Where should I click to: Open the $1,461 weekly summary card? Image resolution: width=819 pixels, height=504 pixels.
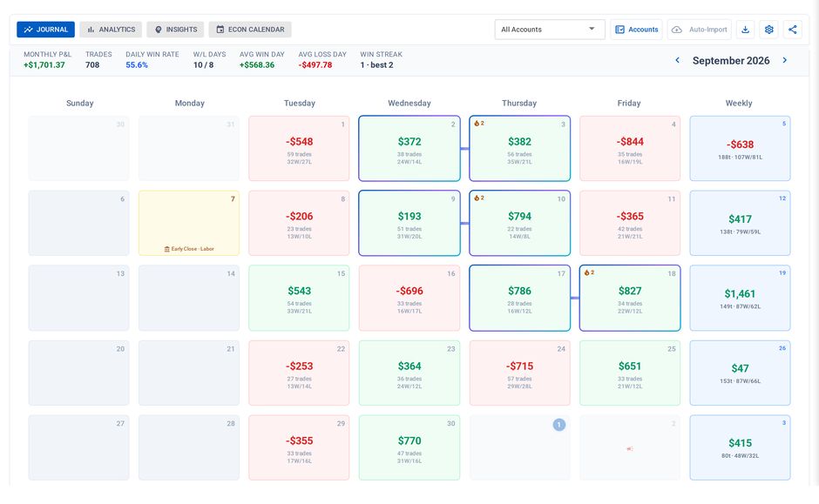740,298
